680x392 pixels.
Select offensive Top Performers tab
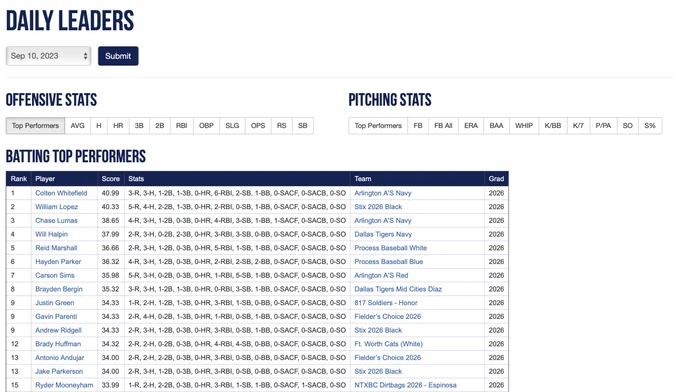pyautogui.click(x=35, y=126)
